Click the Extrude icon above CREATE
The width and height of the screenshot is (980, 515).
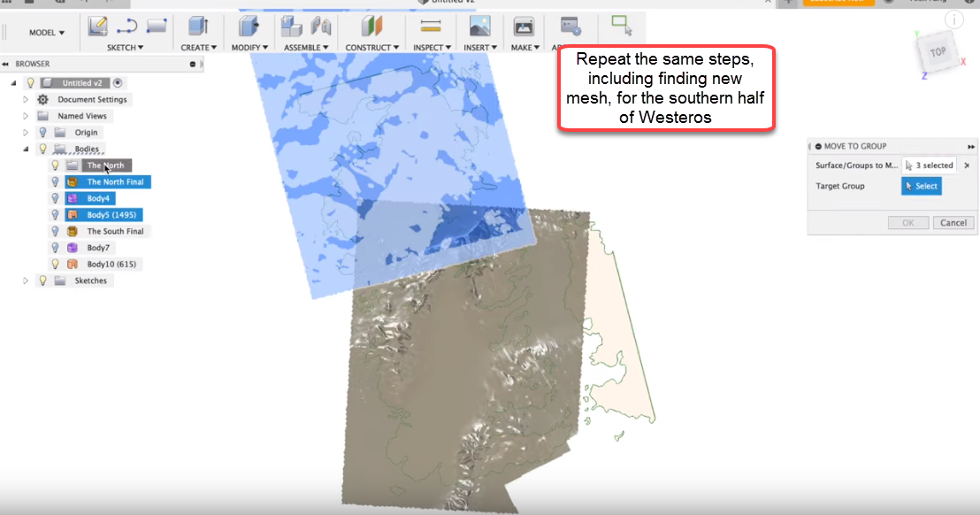coord(198,27)
